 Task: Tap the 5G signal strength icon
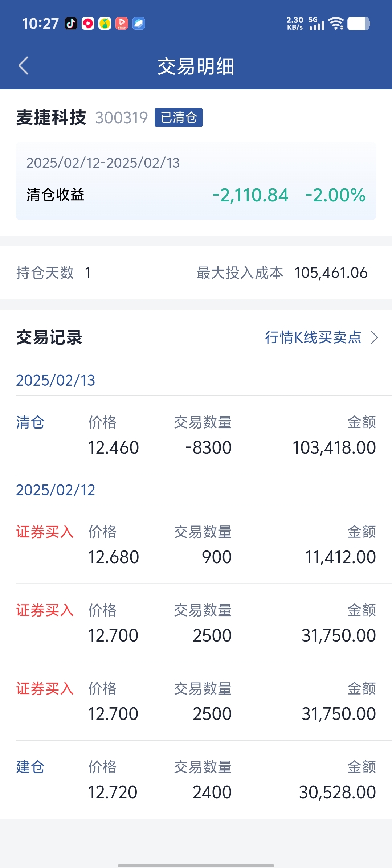click(x=317, y=24)
